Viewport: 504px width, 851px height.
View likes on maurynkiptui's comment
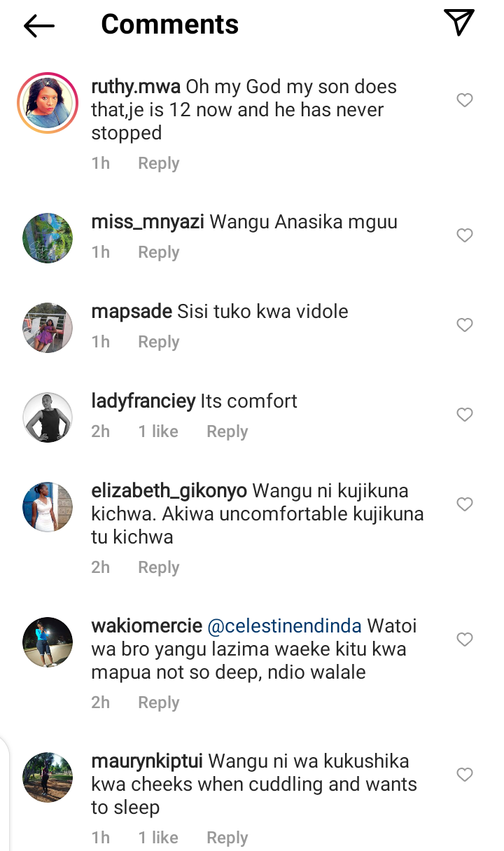coord(158,838)
